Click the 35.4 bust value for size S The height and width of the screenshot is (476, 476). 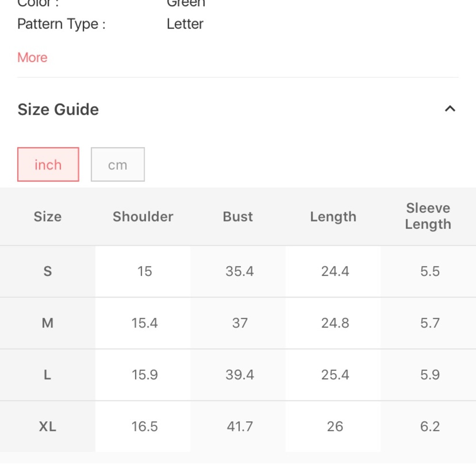pyautogui.click(x=239, y=271)
